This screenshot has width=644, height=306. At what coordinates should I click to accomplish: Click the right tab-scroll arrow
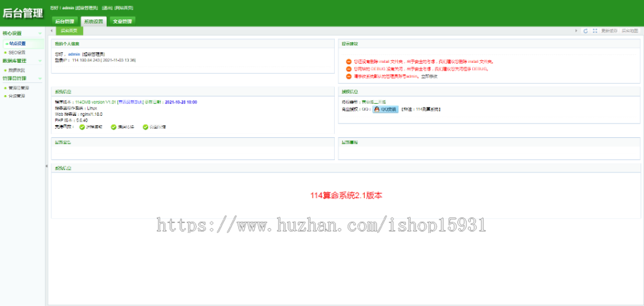point(576,31)
